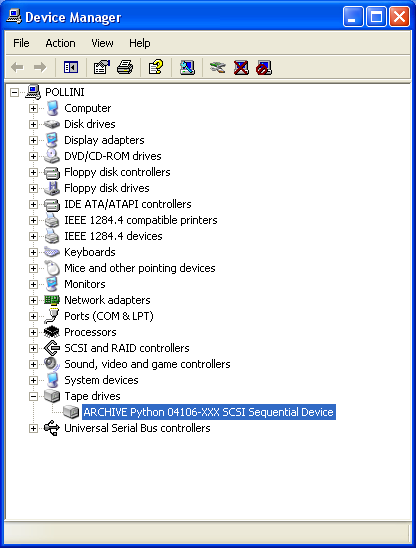
Task: Click Scan for hardware changes icon
Action: 187,67
